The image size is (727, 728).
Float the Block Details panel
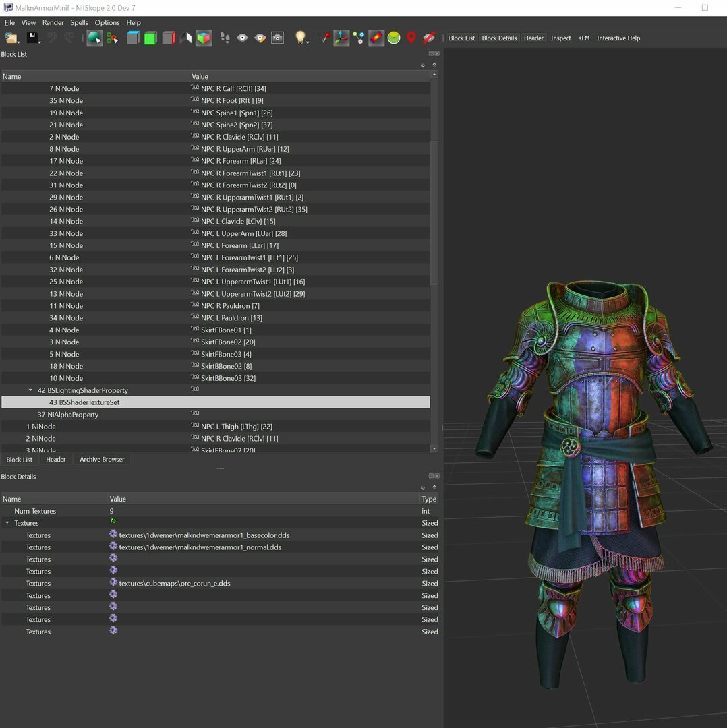(431, 476)
